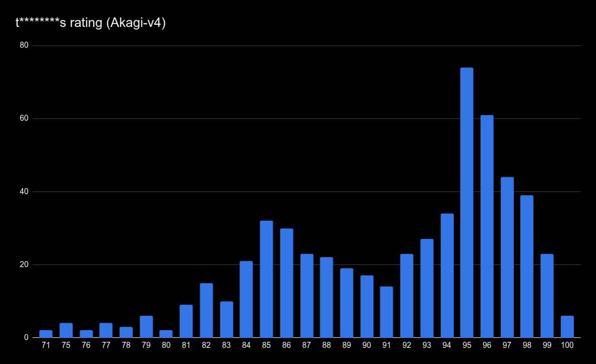Image resolution: width=596 pixels, height=364 pixels.
Task: Select the x-axis label "85"
Action: pyautogui.click(x=266, y=346)
